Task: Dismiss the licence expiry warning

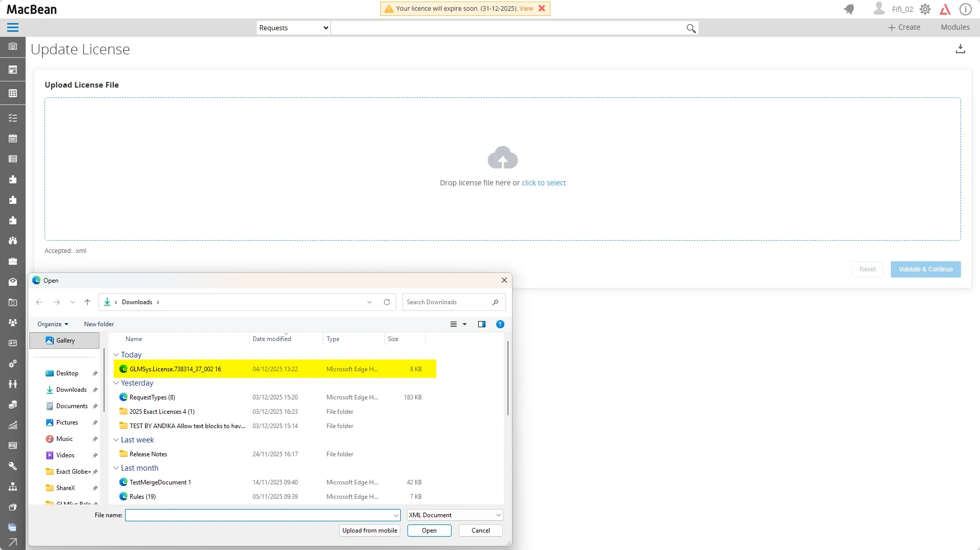Action: [542, 9]
